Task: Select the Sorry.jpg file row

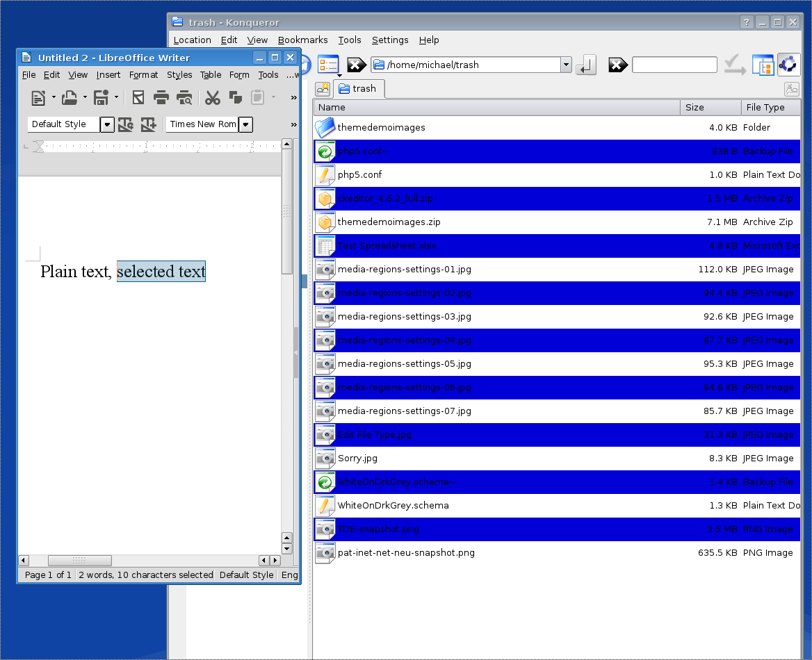Action: click(x=557, y=459)
